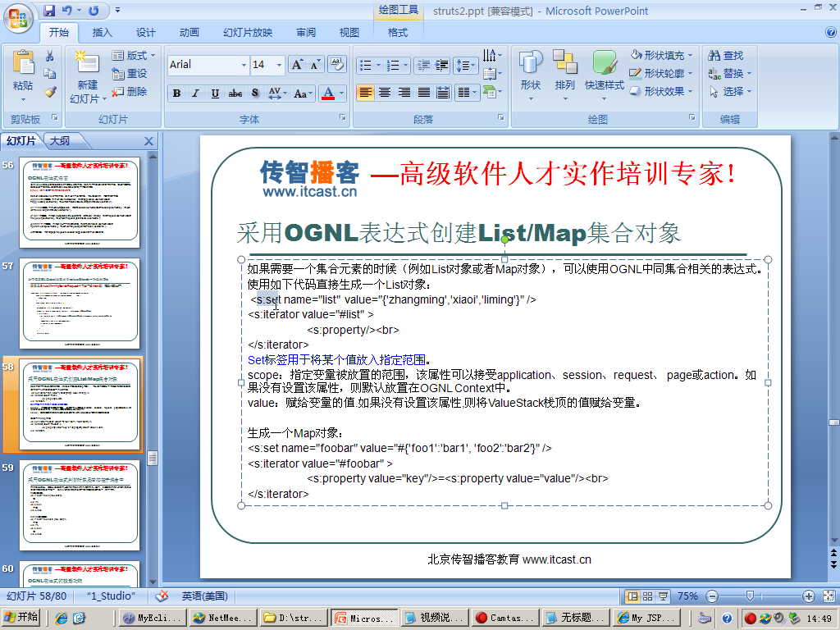The width and height of the screenshot is (840, 630).
Task: Switch to MyEclipse taskbar window
Action: 153,618
